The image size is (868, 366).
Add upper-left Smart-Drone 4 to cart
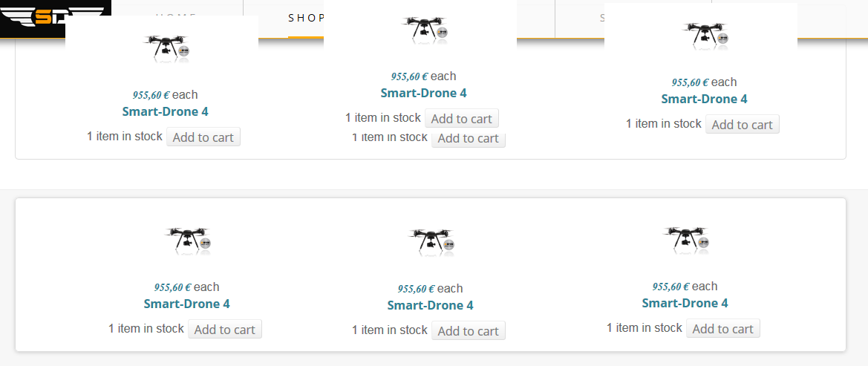coord(203,137)
